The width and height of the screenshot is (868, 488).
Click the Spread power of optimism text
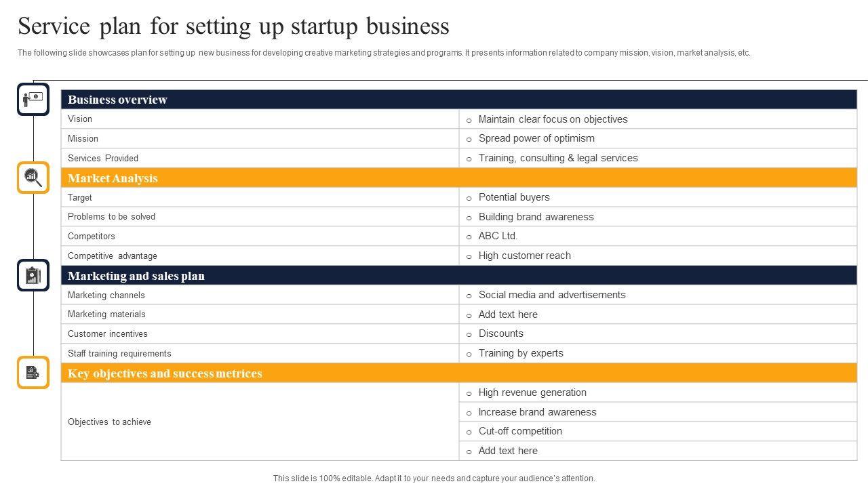pos(536,138)
